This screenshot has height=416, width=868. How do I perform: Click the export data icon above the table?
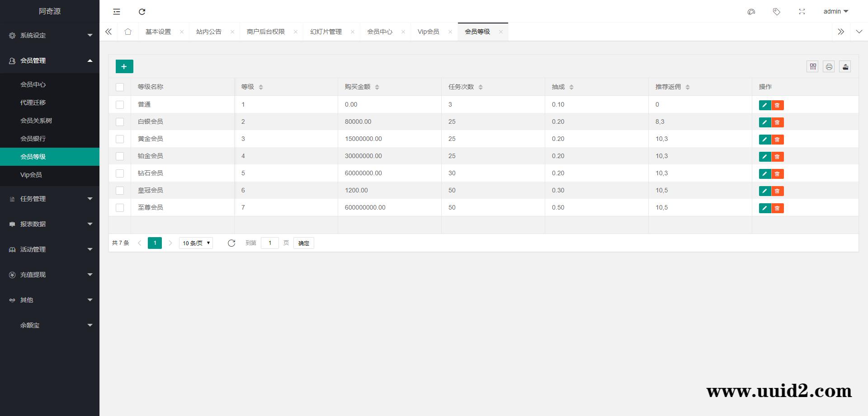pyautogui.click(x=845, y=66)
